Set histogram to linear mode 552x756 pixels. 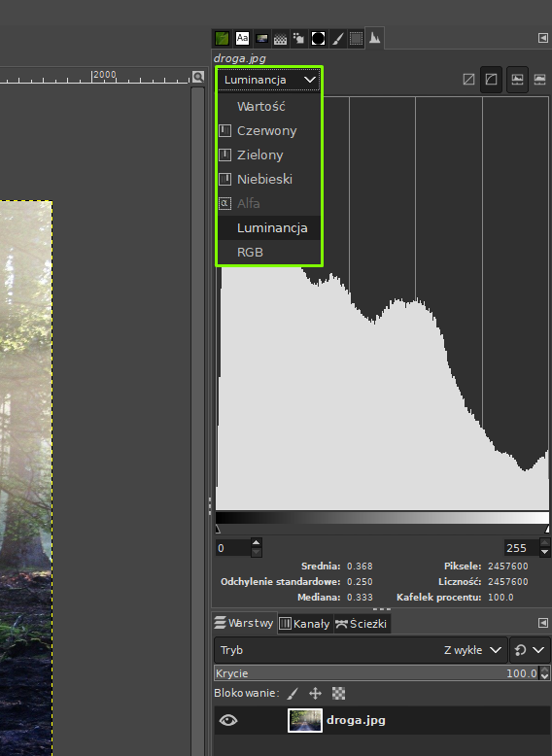[468, 79]
